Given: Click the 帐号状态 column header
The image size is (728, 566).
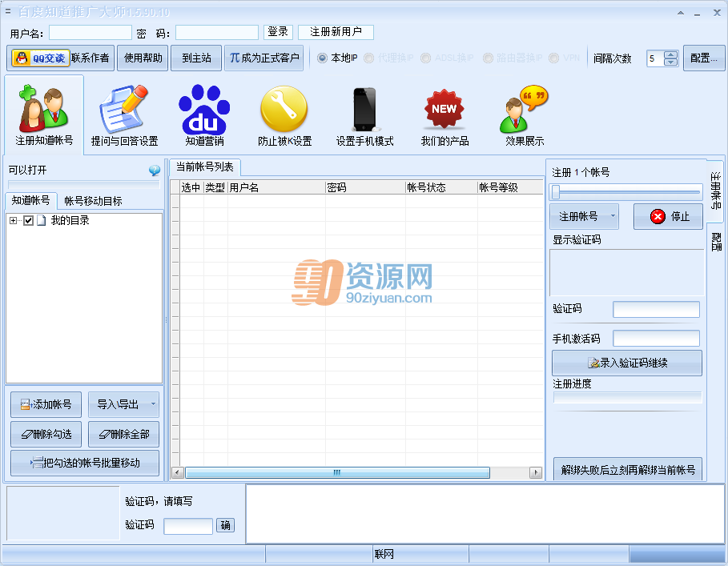Looking at the screenshot, I should tap(441, 187).
